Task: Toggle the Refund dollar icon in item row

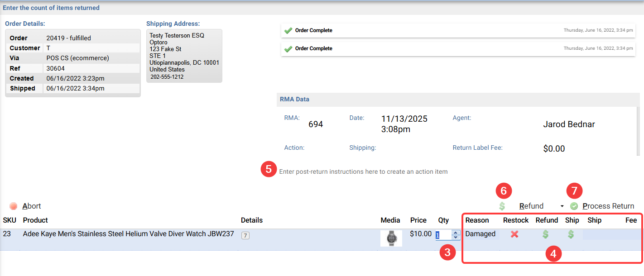Action: 546,234
